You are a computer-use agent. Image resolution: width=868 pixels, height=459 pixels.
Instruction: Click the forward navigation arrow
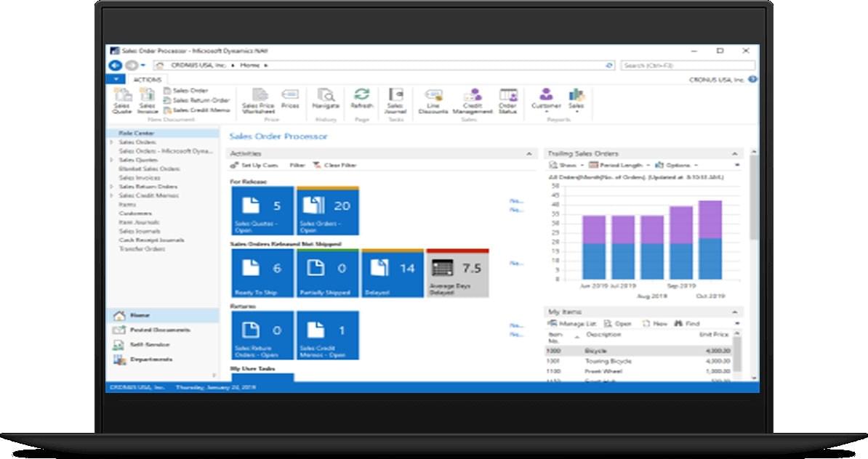[x=131, y=65]
